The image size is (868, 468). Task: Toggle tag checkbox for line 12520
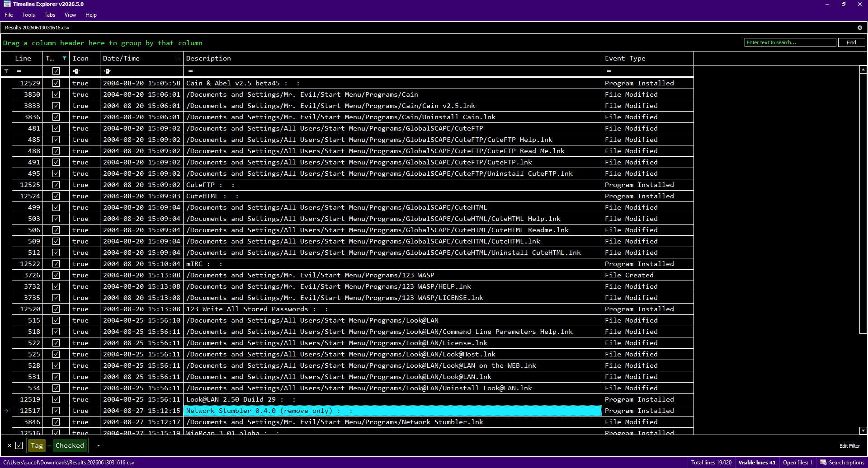tap(56, 309)
